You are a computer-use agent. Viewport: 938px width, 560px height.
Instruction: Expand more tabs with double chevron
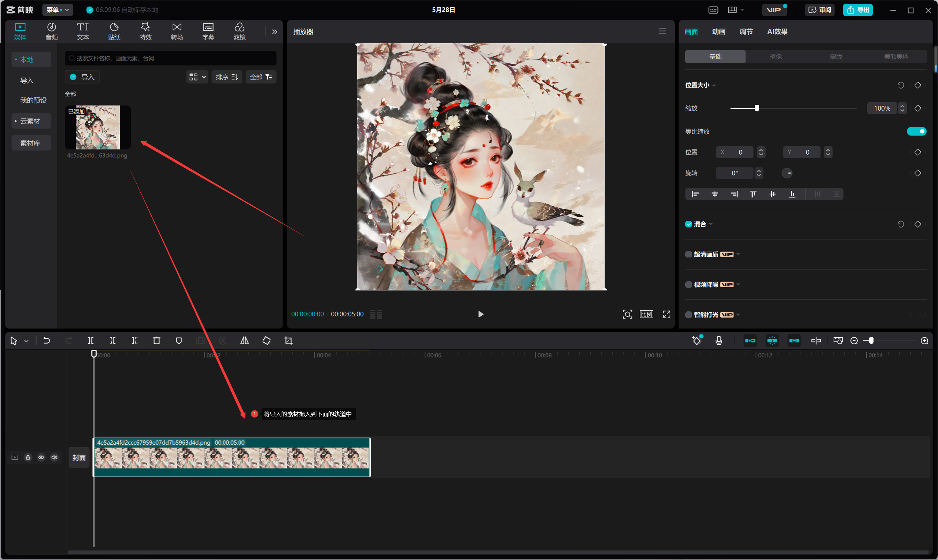click(274, 32)
